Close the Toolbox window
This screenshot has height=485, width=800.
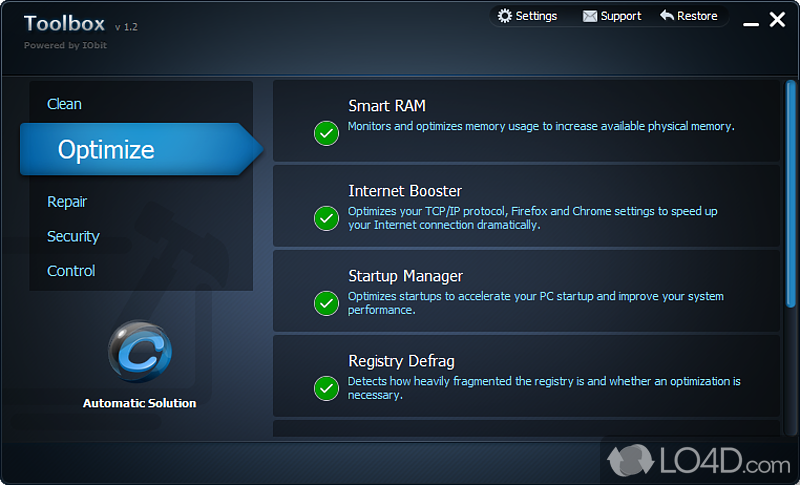(777, 20)
